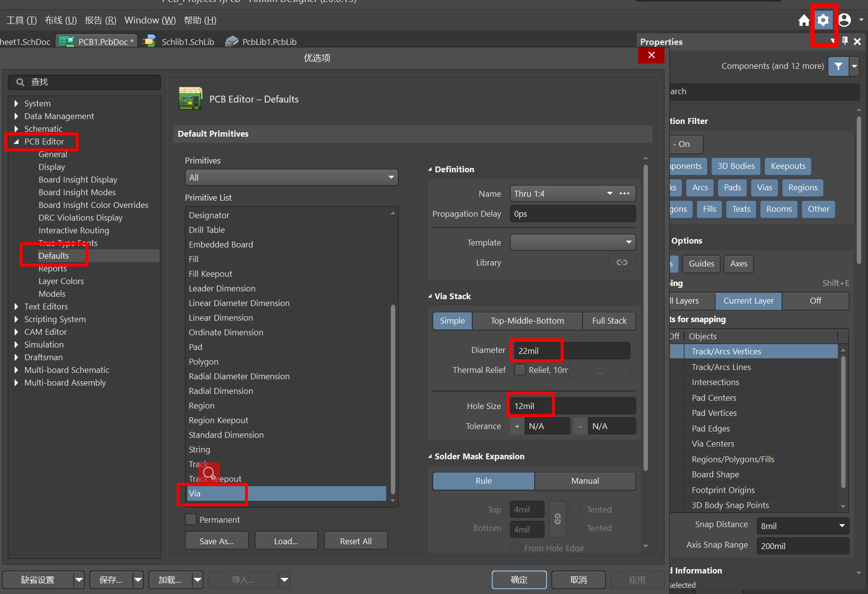Viewport: 868px width, 594px height.
Task: Click the Library link icon button
Action: [x=622, y=263]
